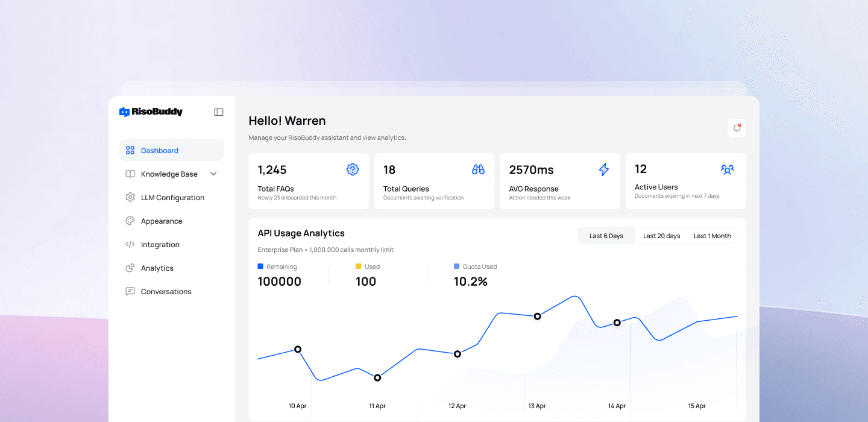Click the 100 Used value
868x422 pixels.
coord(366,282)
